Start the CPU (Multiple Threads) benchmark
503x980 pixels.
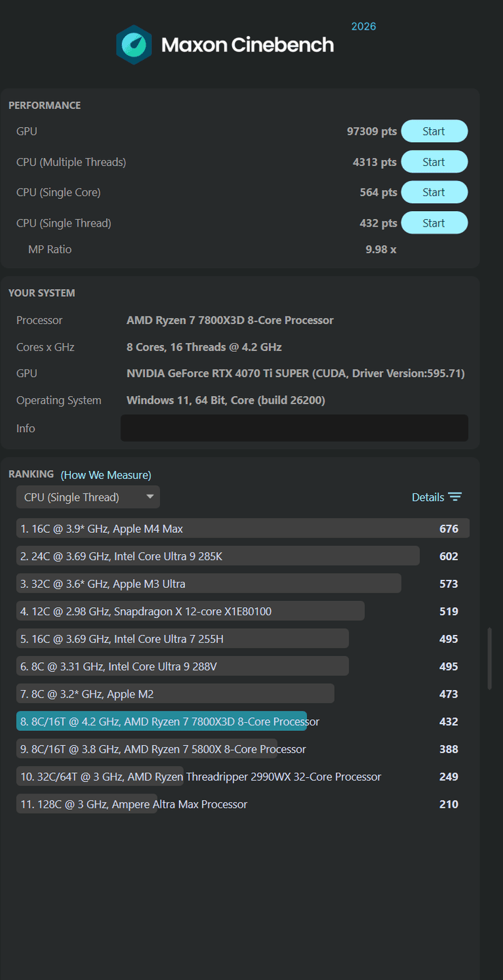(x=434, y=162)
